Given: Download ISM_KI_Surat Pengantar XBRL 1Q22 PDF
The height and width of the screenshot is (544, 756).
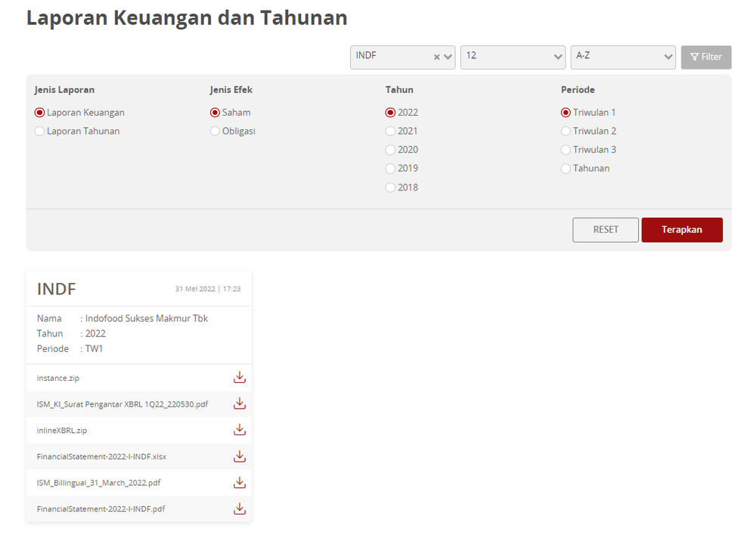Looking at the screenshot, I should click(x=240, y=403).
